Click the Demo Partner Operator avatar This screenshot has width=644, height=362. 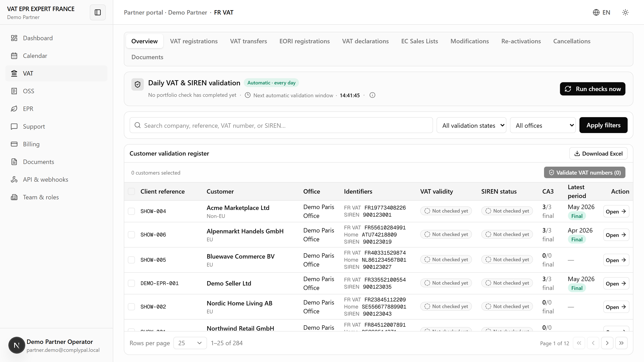coord(17,345)
